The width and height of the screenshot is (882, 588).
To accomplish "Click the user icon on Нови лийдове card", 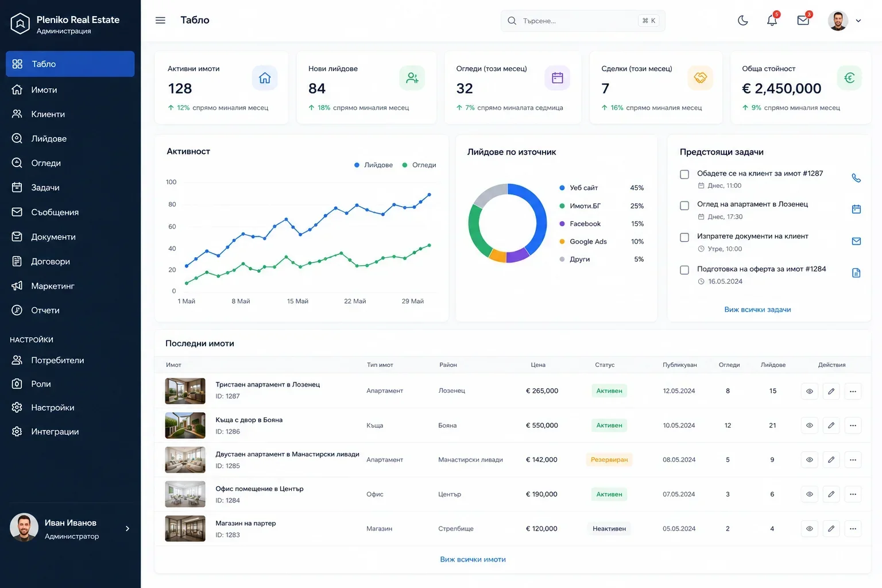I will pyautogui.click(x=412, y=78).
